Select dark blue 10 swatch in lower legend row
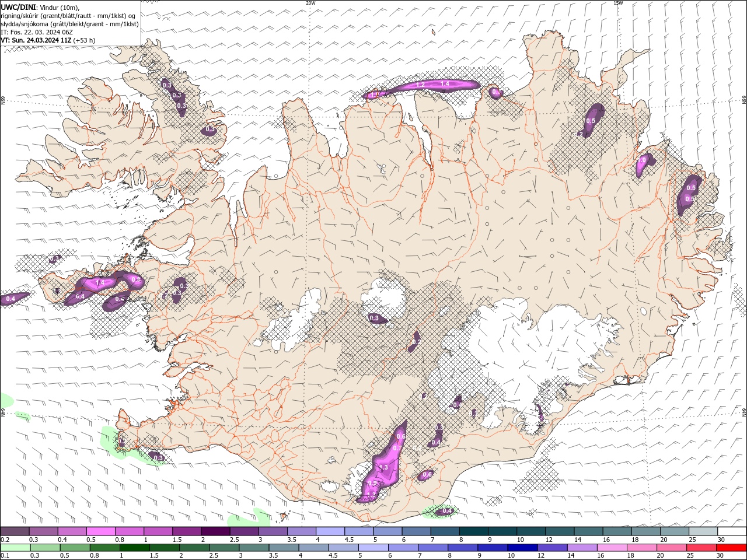This screenshot has width=747, height=560. point(522,548)
